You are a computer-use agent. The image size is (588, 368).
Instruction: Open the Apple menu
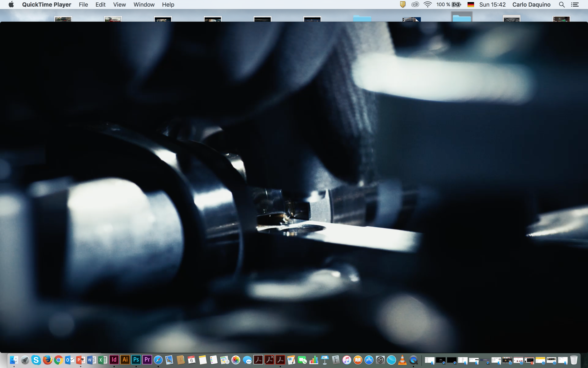coord(11,5)
